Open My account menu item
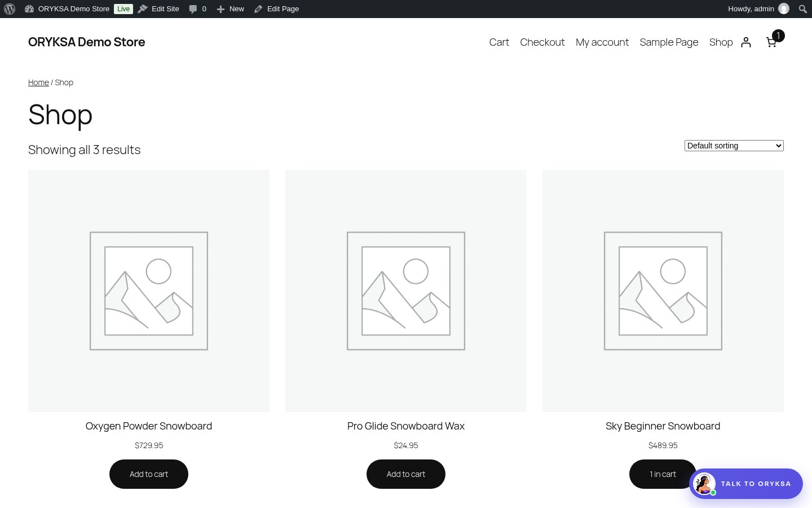Screen dimensions: 812x508 [x=602, y=42]
